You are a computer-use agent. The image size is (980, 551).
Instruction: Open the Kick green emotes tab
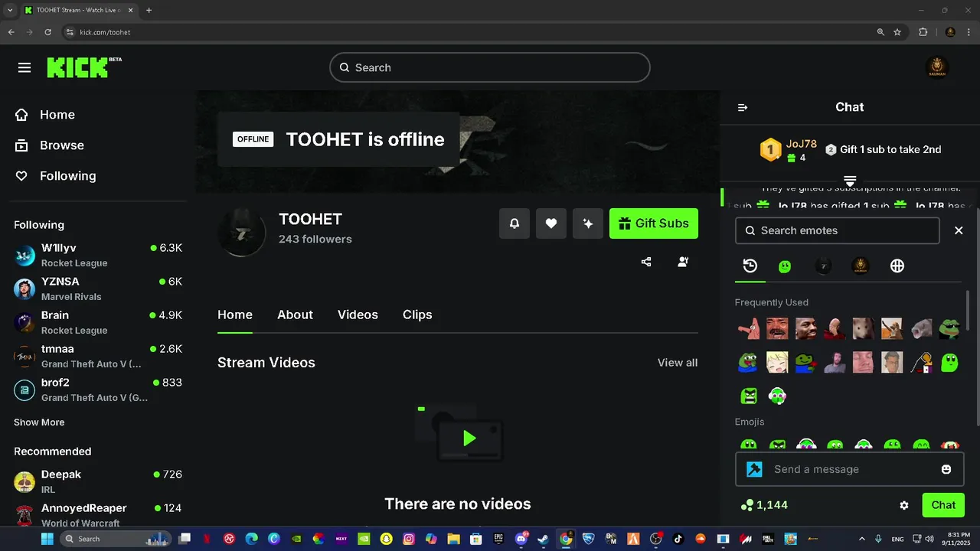[785, 266]
